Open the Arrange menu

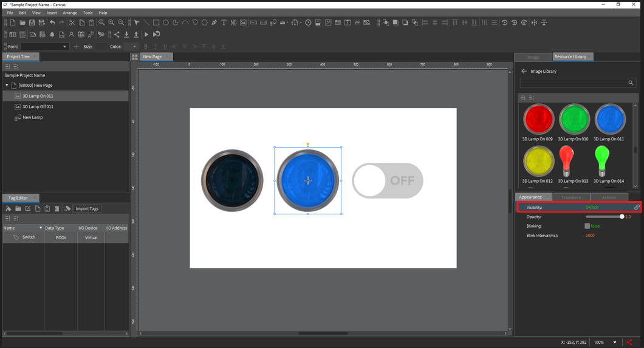(x=70, y=13)
